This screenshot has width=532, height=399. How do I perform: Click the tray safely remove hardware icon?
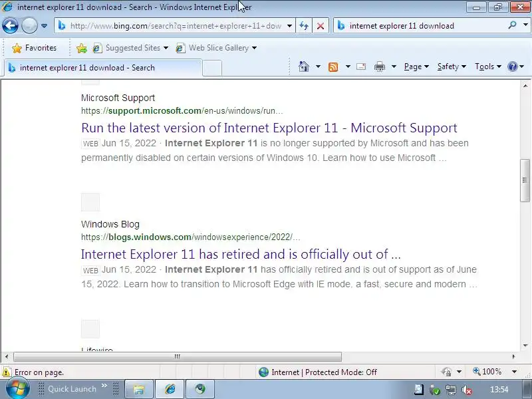(x=435, y=390)
